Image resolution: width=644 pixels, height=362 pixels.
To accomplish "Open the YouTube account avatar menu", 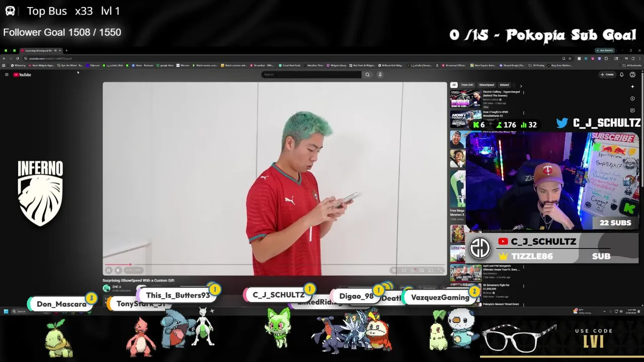I will pyautogui.click(x=632, y=74).
